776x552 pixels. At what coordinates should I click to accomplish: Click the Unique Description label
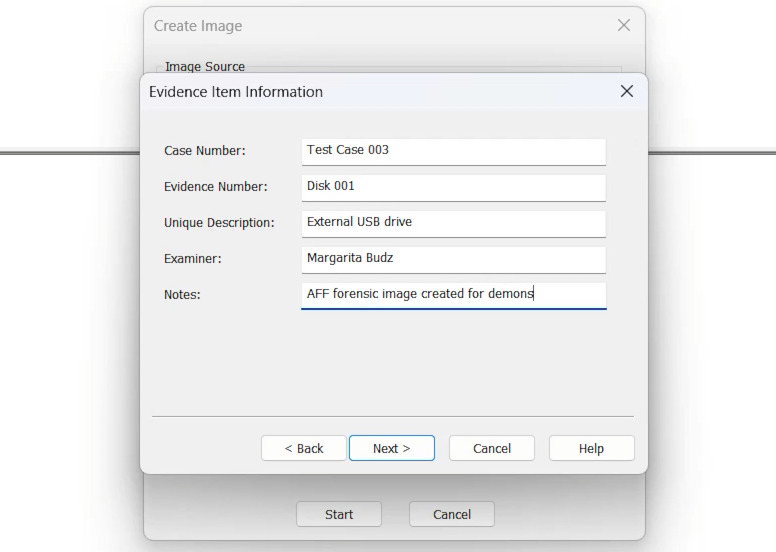pyautogui.click(x=219, y=223)
